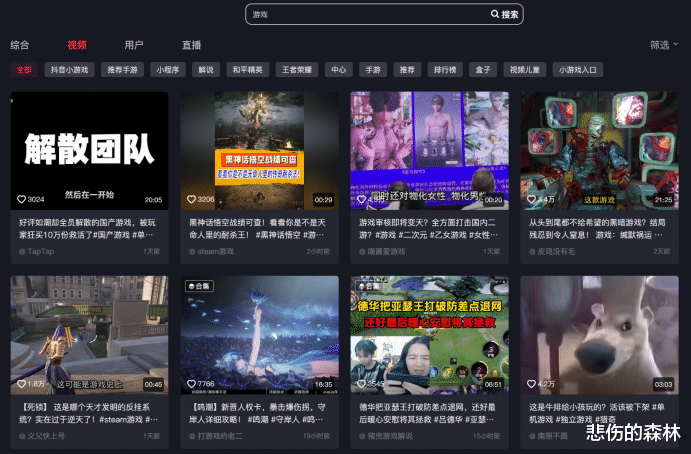Filter by 手游 chip
The width and height of the screenshot is (691, 454).
point(373,70)
